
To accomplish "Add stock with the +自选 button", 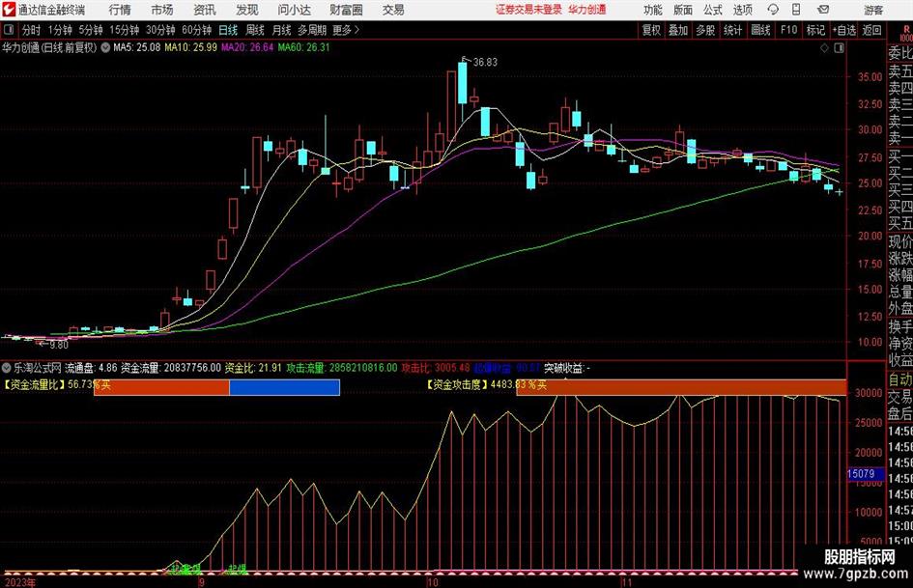I will click(x=843, y=30).
